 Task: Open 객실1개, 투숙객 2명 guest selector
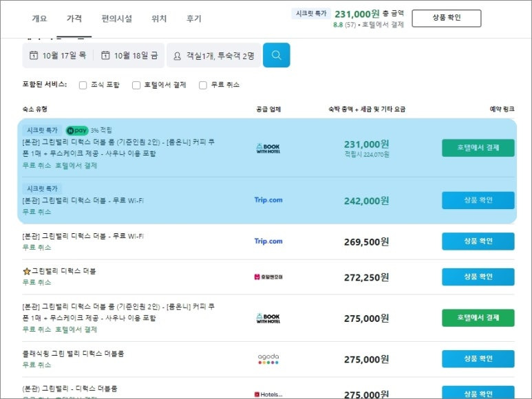coord(214,55)
